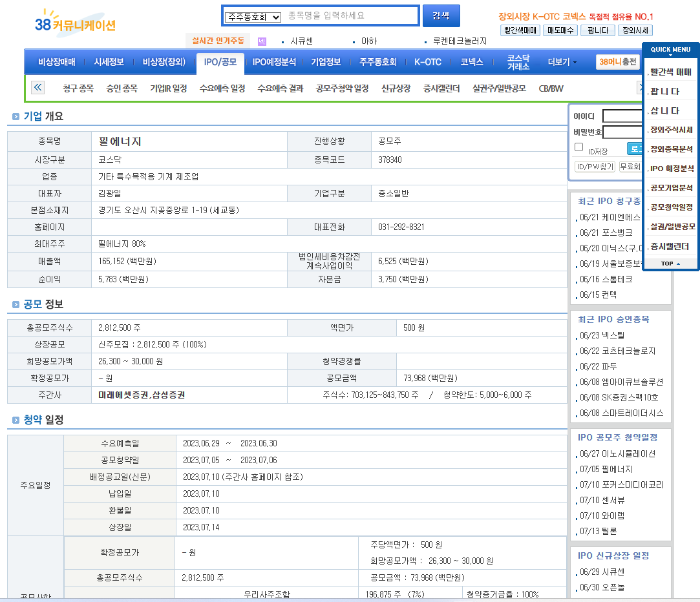Image resolution: width=700 pixels, height=602 pixels.
Task: Click the popular stock 루켄테크놀러지 link
Action: (x=460, y=41)
